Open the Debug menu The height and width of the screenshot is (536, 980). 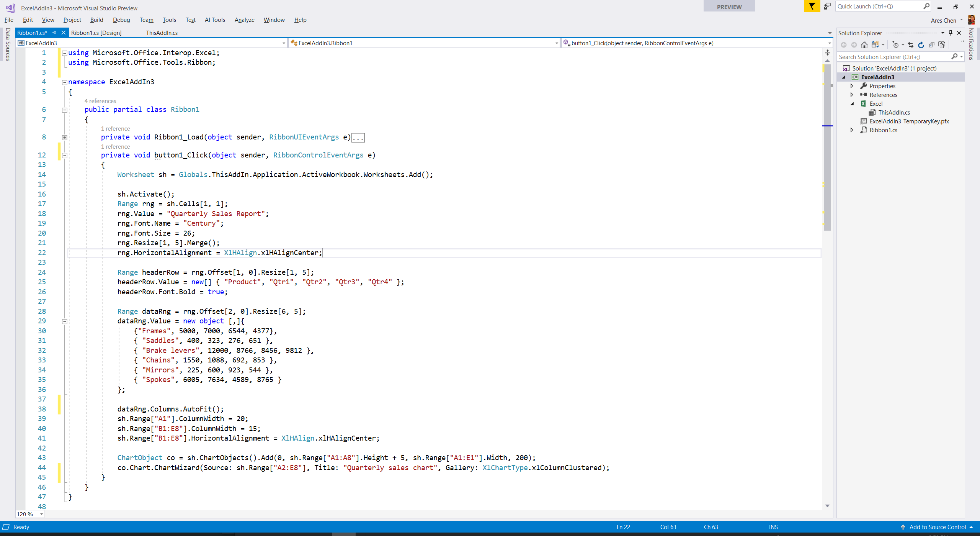pos(121,20)
